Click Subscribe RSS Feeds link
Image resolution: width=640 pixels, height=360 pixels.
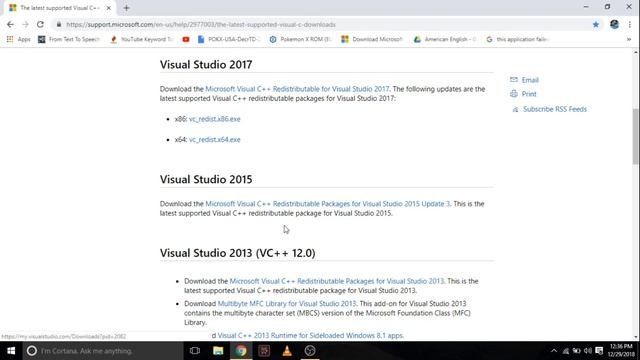click(x=555, y=109)
